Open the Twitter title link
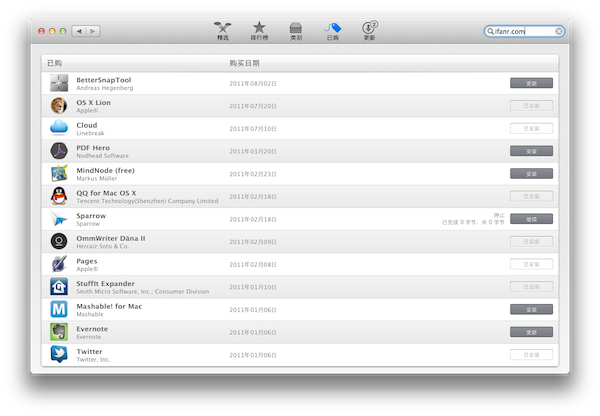 [x=89, y=351]
